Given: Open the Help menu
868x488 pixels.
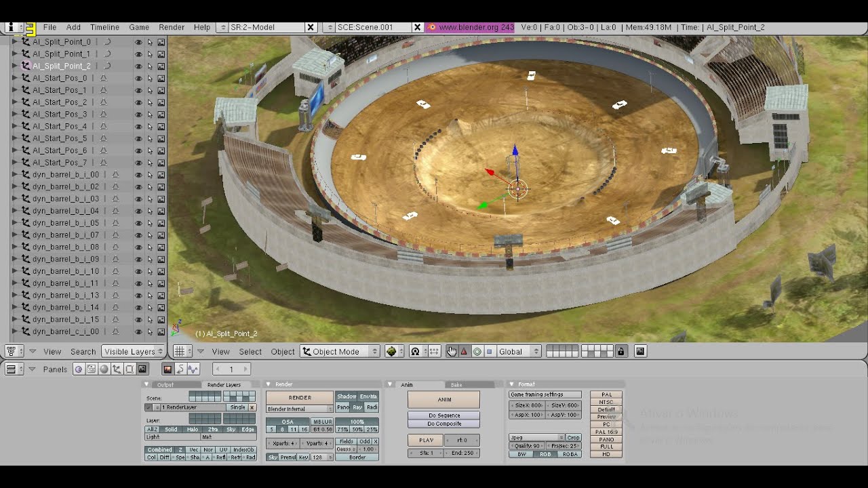Looking at the screenshot, I should pos(202,27).
